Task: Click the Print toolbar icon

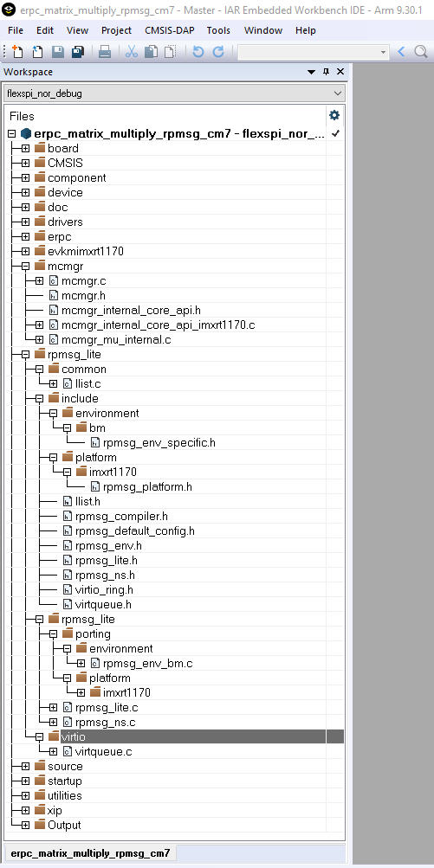Action: click(105, 52)
